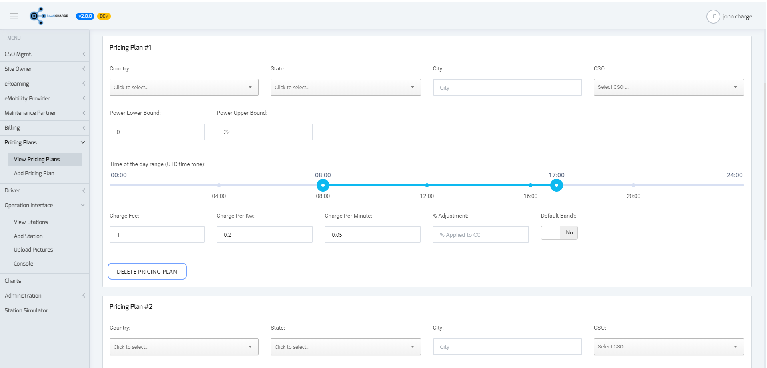Image resolution: width=767 pixels, height=368 pixels.
Task: Click the 24:00 end label of slider
Action: coord(735,175)
